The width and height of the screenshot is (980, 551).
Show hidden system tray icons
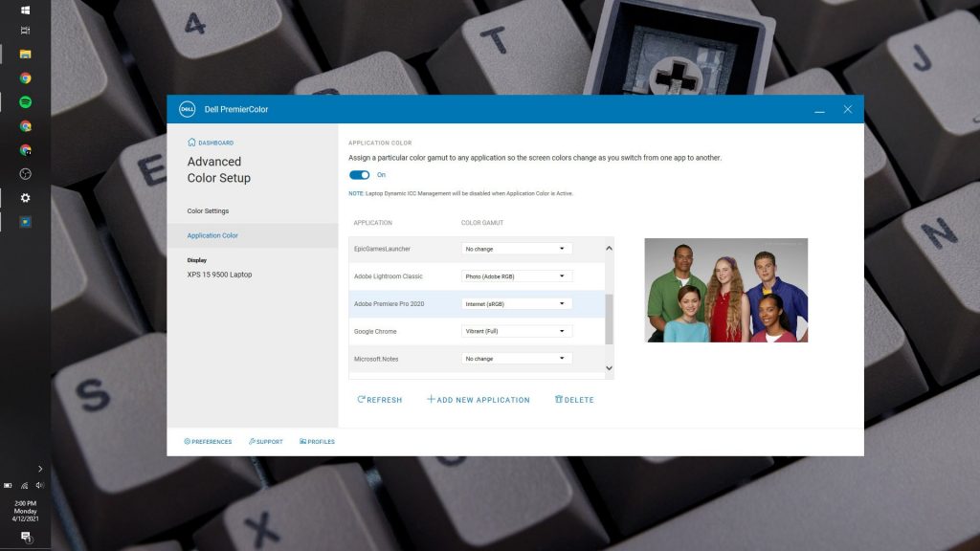click(40, 469)
